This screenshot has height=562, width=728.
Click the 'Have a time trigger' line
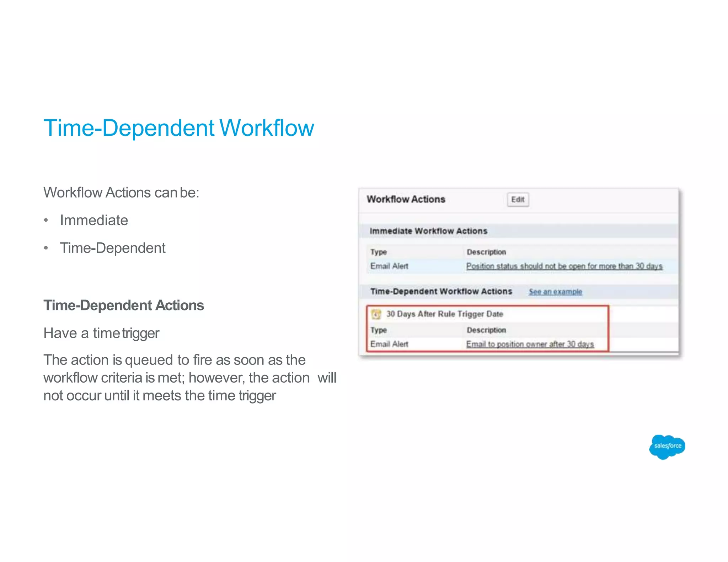101,333
